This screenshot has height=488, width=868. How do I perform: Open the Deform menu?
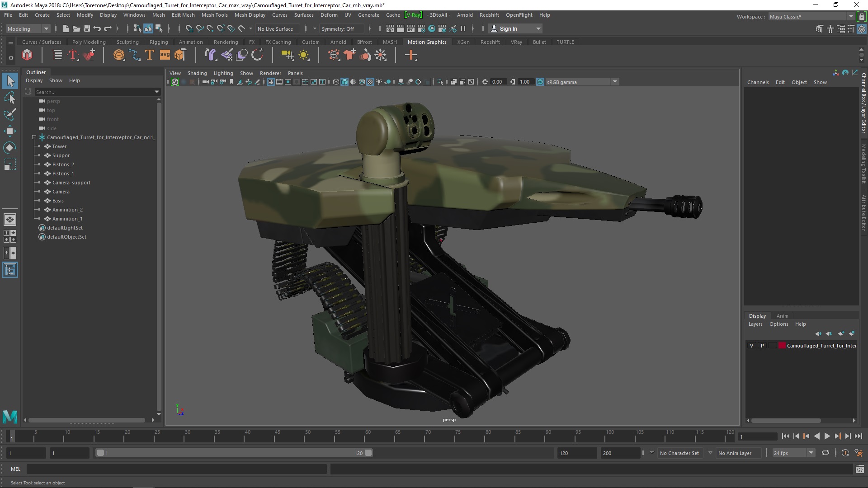click(x=329, y=15)
